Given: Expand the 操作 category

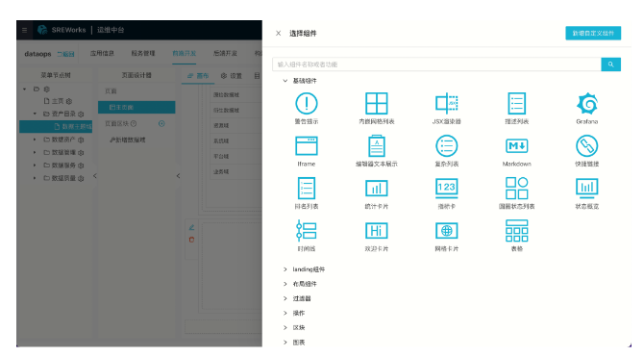Looking at the screenshot, I should [285, 313].
